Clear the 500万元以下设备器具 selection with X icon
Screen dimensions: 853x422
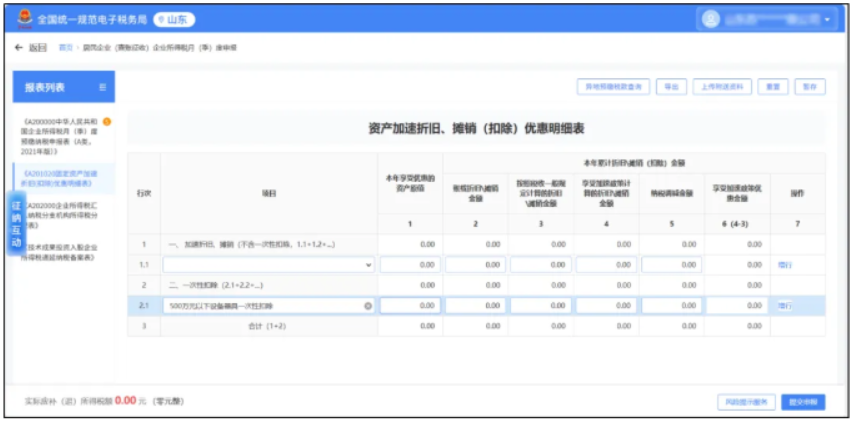pyautogui.click(x=367, y=305)
